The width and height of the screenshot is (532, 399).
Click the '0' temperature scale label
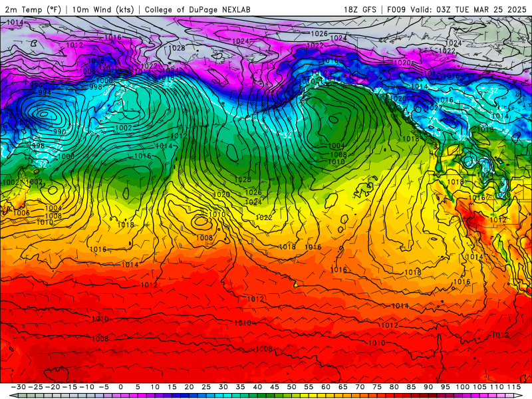[x=121, y=387]
